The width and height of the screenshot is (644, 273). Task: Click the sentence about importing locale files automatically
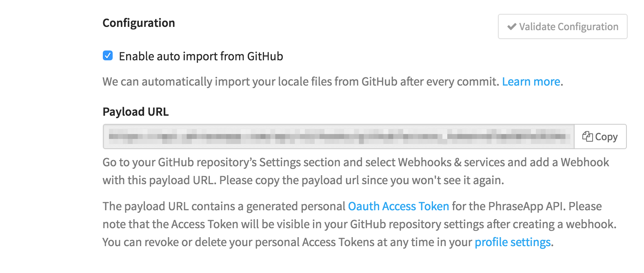point(301,81)
